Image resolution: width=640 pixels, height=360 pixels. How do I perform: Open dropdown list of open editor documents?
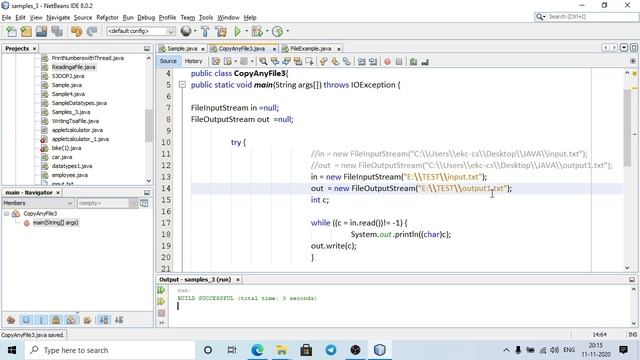pos(624,48)
